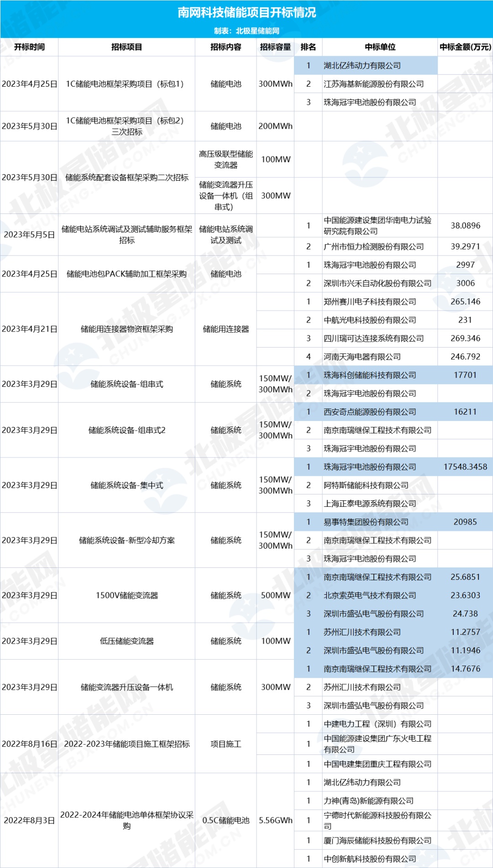This screenshot has height=868, width=493.
Task: Click 上海正泰电源系统有限公司
Action: pyautogui.click(x=370, y=504)
